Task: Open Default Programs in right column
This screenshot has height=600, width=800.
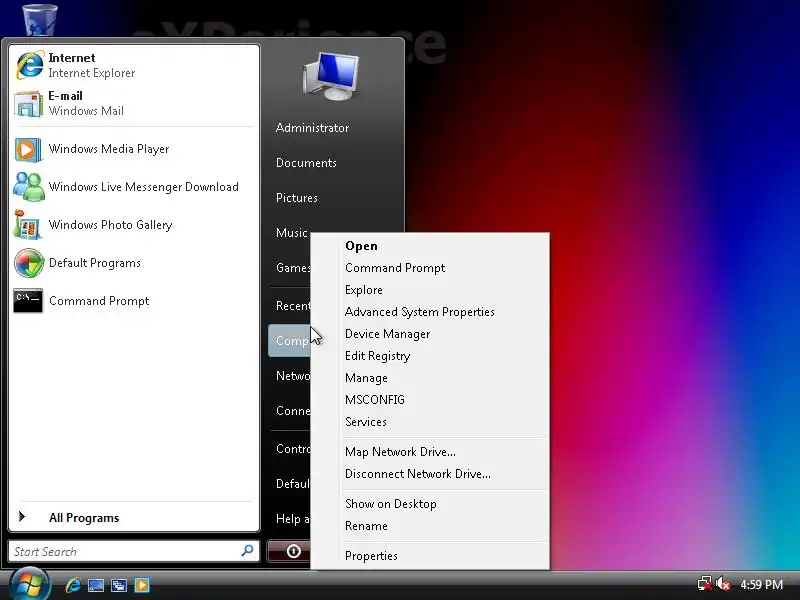Action: [292, 484]
